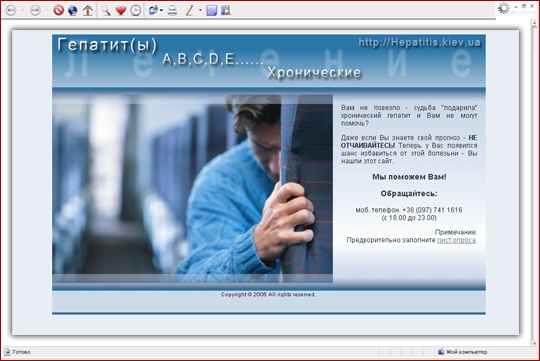
Task: Refresh the page using the globe icon
Action: pyautogui.click(x=73, y=10)
